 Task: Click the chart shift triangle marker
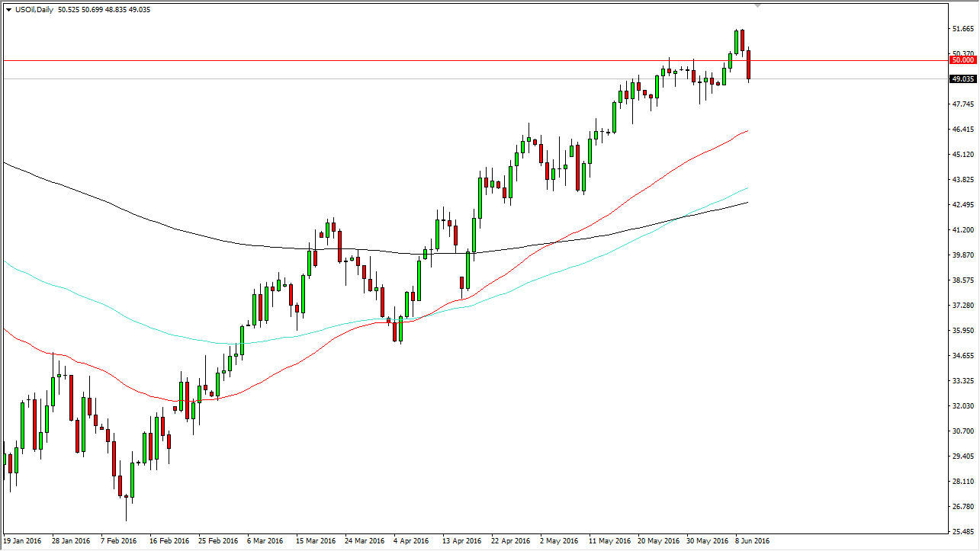(x=757, y=5)
